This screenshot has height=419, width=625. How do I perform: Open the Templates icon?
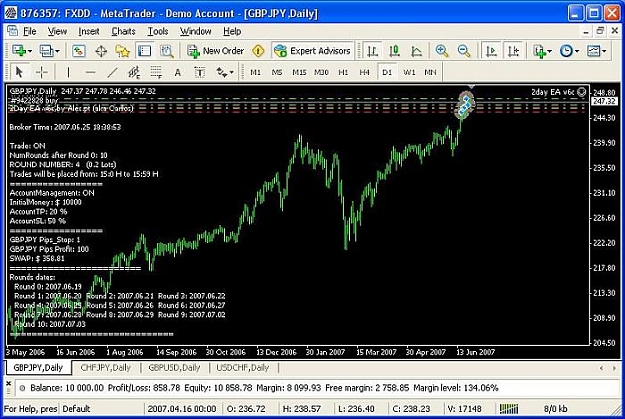pos(594,51)
